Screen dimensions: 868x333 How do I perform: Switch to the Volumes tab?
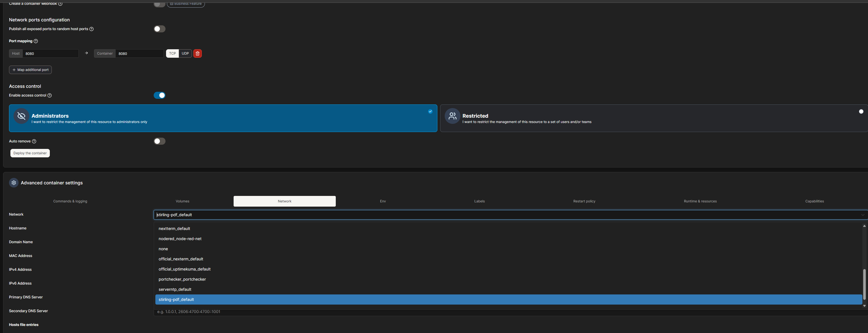[x=182, y=201]
